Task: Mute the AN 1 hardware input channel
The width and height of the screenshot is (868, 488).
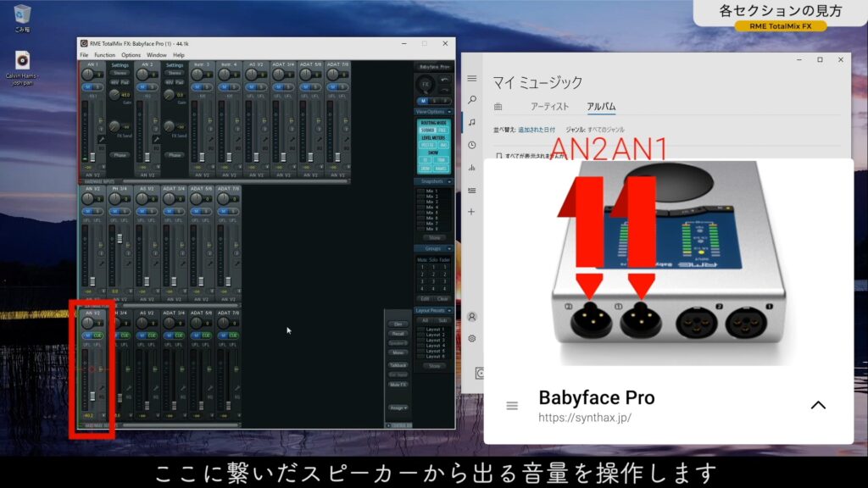Action: coord(87,87)
